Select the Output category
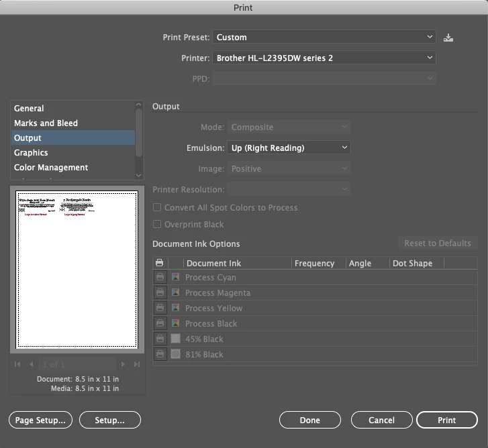The width and height of the screenshot is (488, 448). tap(73, 137)
